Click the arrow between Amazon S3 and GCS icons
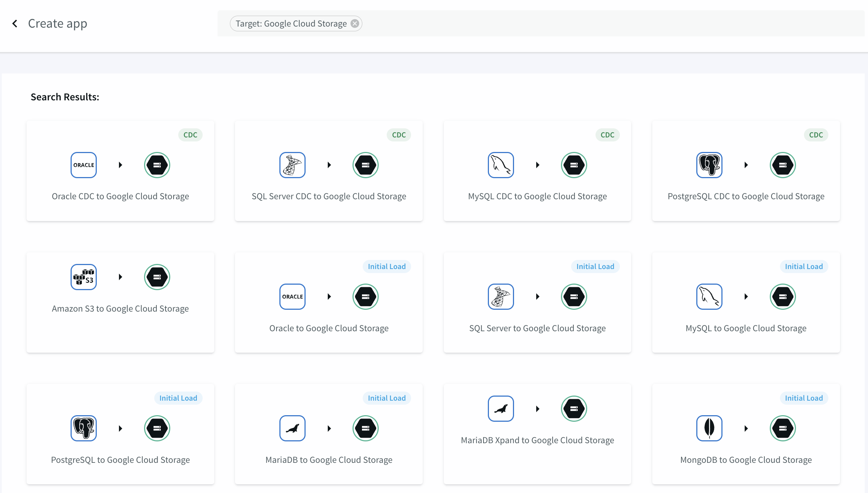 point(120,277)
